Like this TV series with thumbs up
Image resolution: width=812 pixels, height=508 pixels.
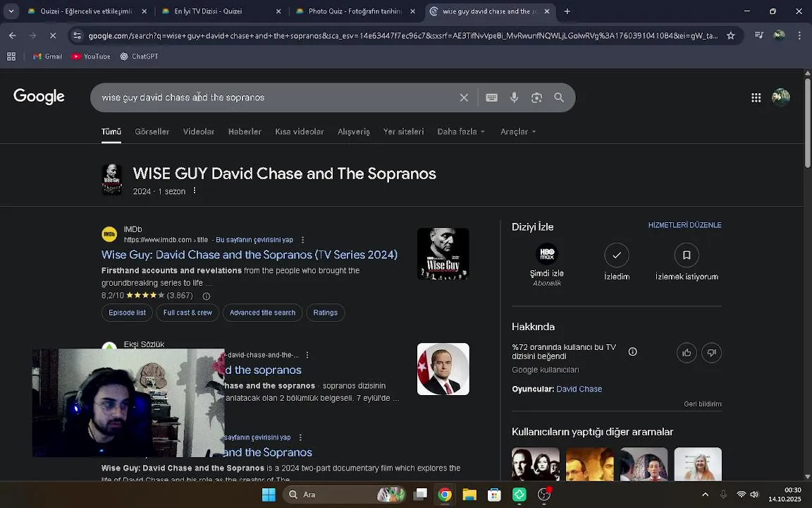coord(687,353)
